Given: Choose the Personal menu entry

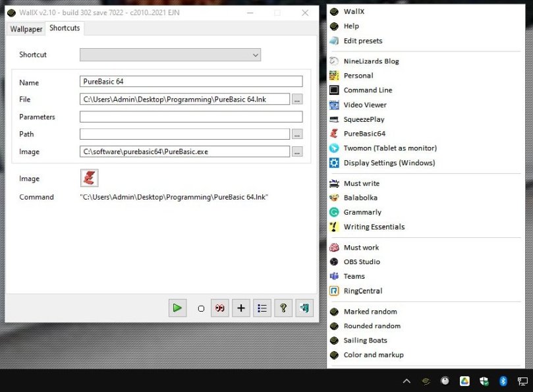Looking at the screenshot, I should 426,76.
